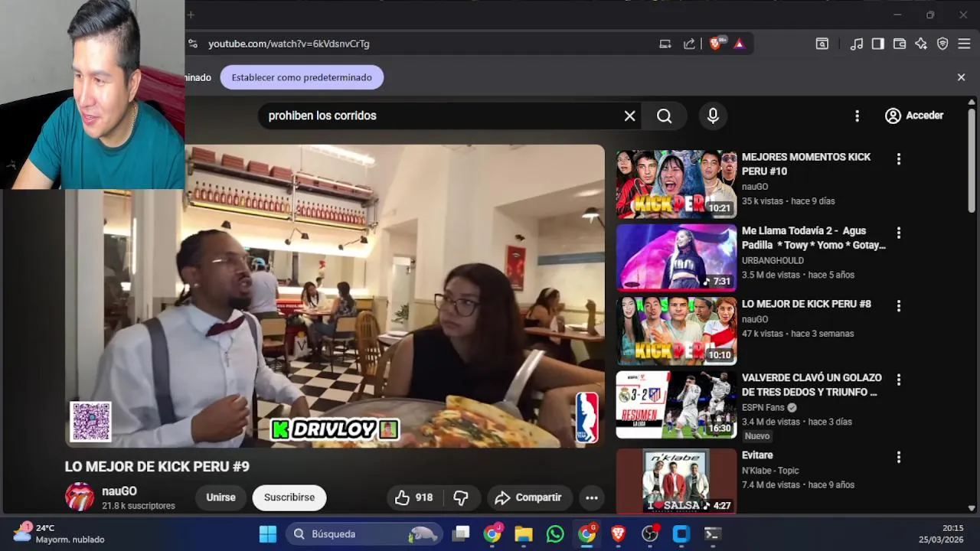Click the Unirse button
This screenshot has width=980, height=551.
pos(220,497)
